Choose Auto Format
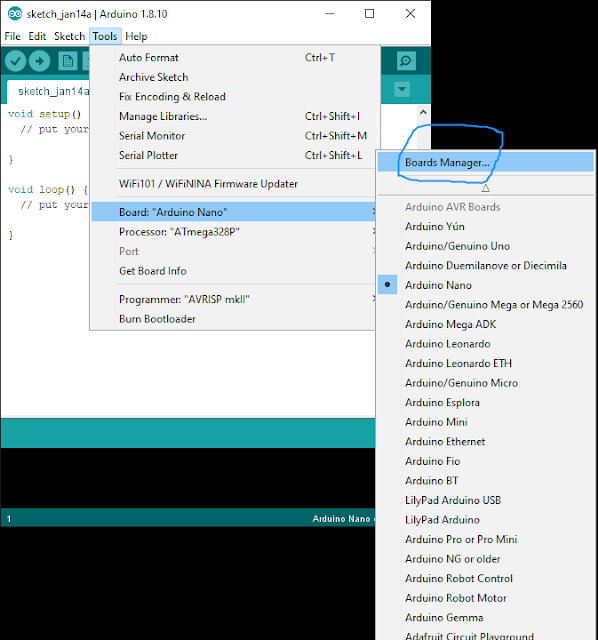 [x=233, y=58]
